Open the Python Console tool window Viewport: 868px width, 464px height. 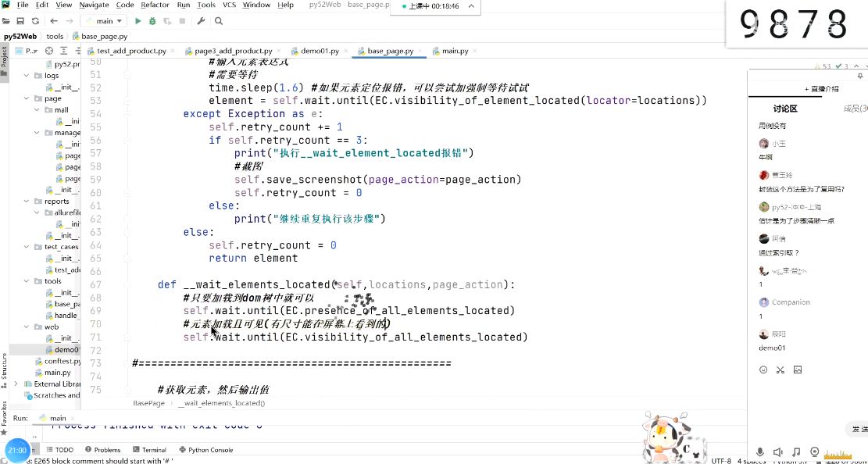pyautogui.click(x=206, y=450)
